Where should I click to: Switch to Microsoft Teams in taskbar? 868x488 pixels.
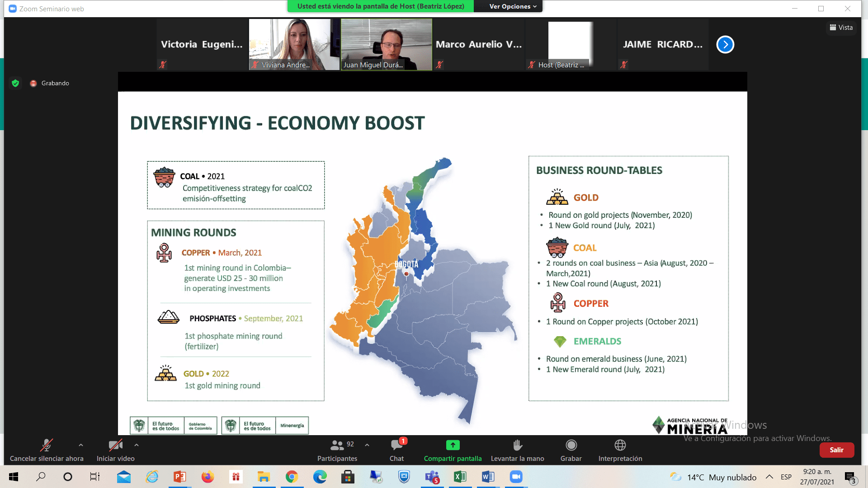point(432,477)
